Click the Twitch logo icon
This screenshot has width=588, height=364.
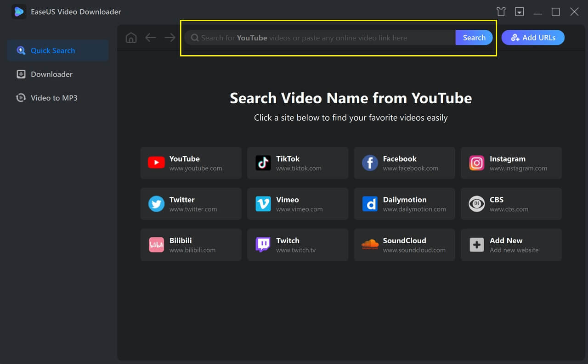[263, 245]
